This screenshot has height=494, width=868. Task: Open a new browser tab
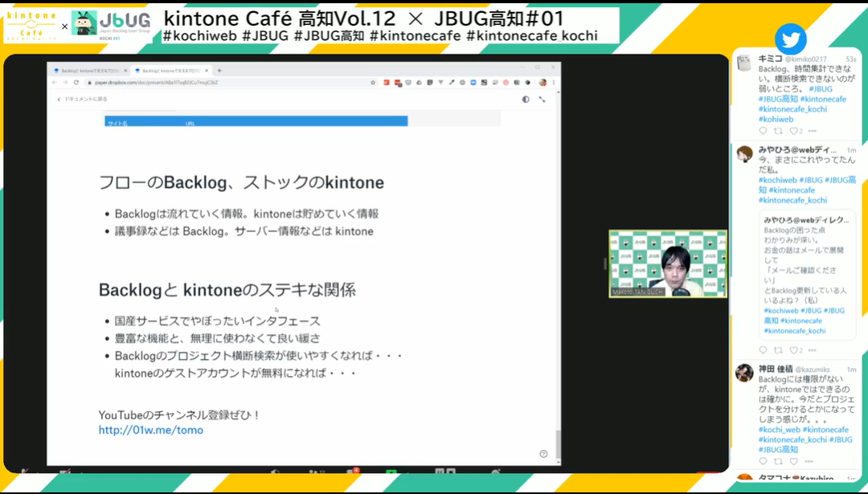[219, 70]
